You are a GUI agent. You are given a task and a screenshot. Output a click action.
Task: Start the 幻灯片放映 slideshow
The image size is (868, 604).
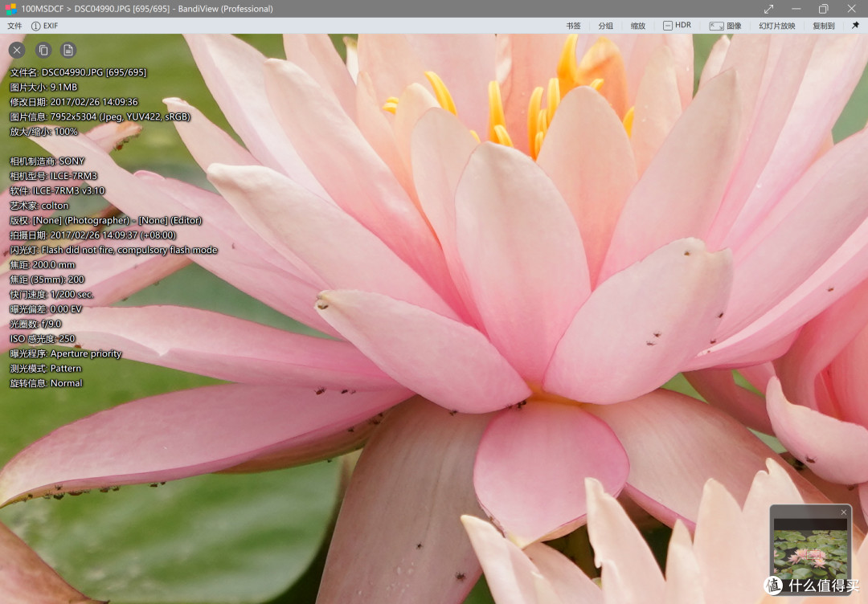(776, 26)
